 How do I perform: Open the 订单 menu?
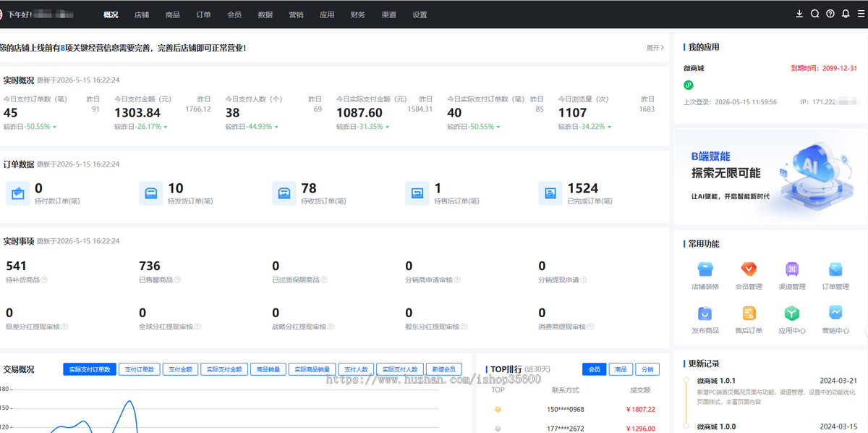pyautogui.click(x=203, y=14)
